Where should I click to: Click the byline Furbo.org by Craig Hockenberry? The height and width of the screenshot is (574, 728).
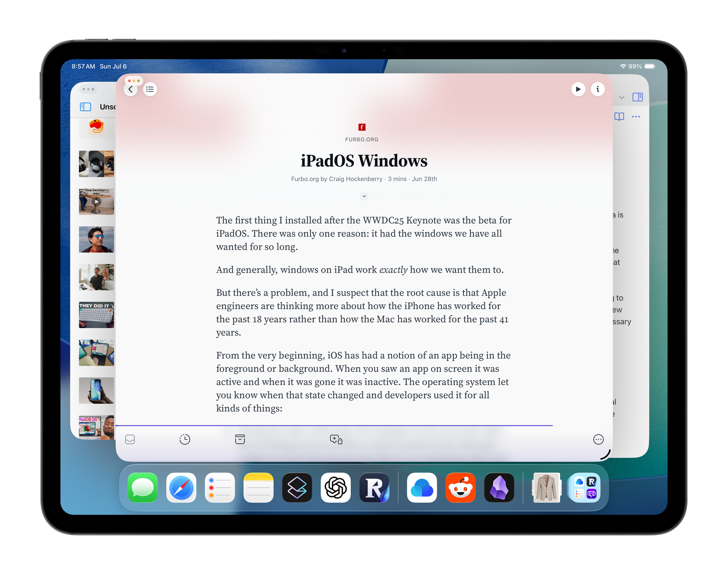[x=337, y=179]
